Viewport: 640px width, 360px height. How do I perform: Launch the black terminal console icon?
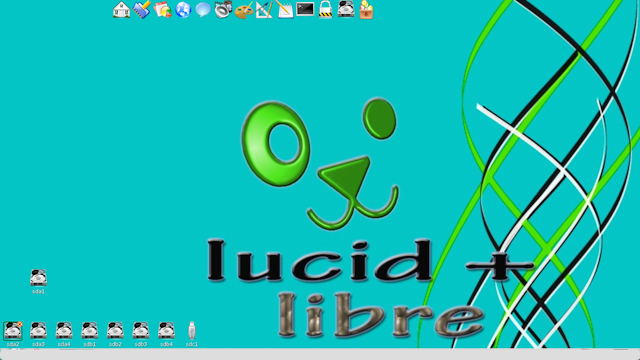[305, 9]
